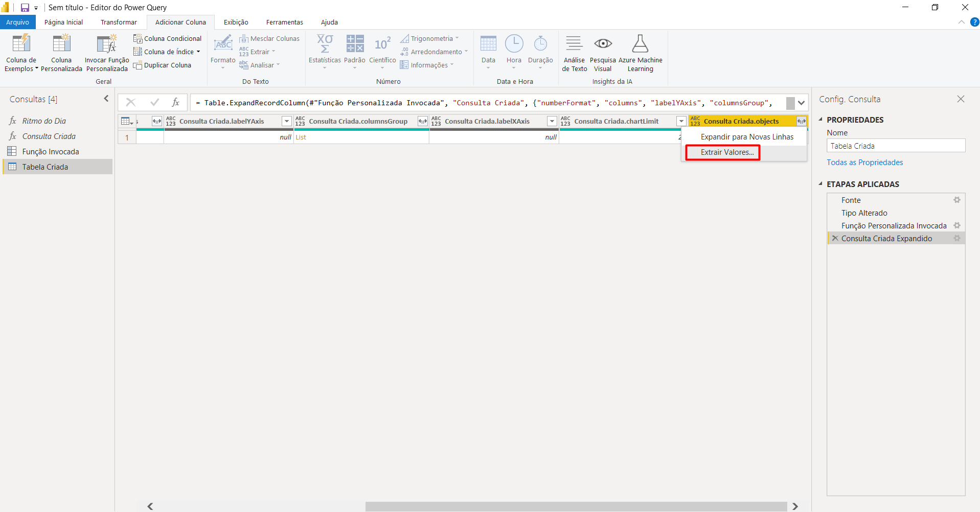Click the fx function button
The height and width of the screenshot is (512, 980).
click(175, 102)
